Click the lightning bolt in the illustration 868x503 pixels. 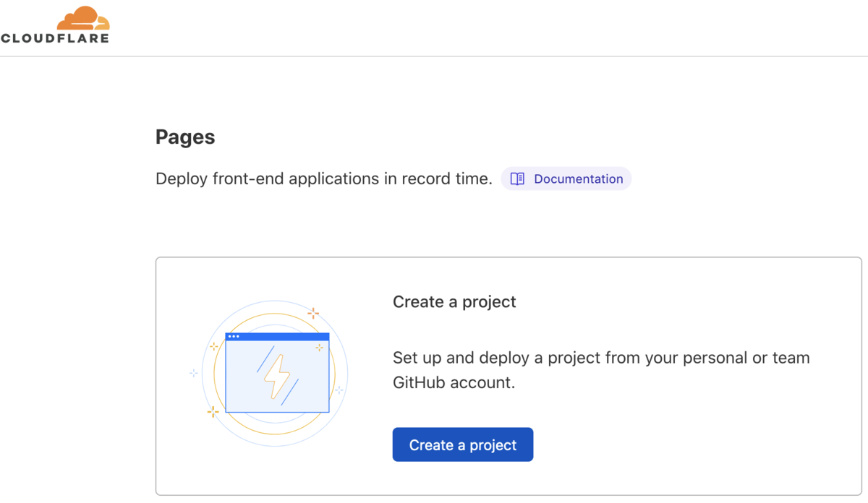[277, 375]
